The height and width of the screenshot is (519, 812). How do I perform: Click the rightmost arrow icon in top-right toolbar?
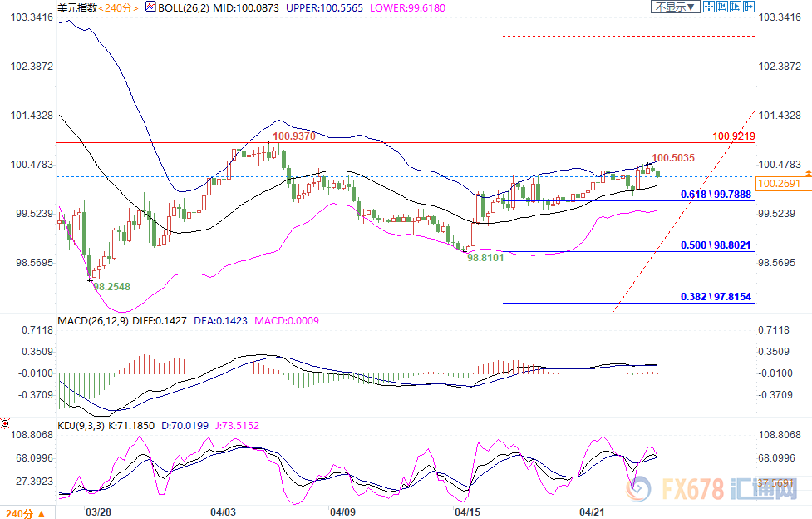750,7
